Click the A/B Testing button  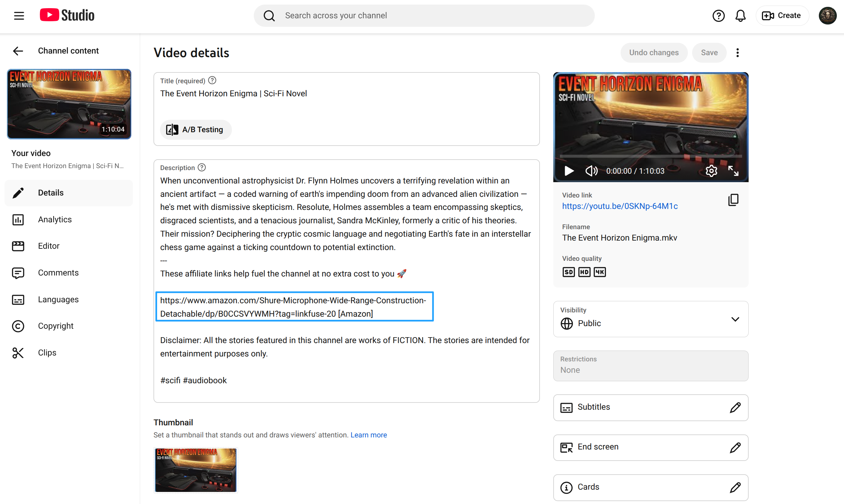coord(195,129)
